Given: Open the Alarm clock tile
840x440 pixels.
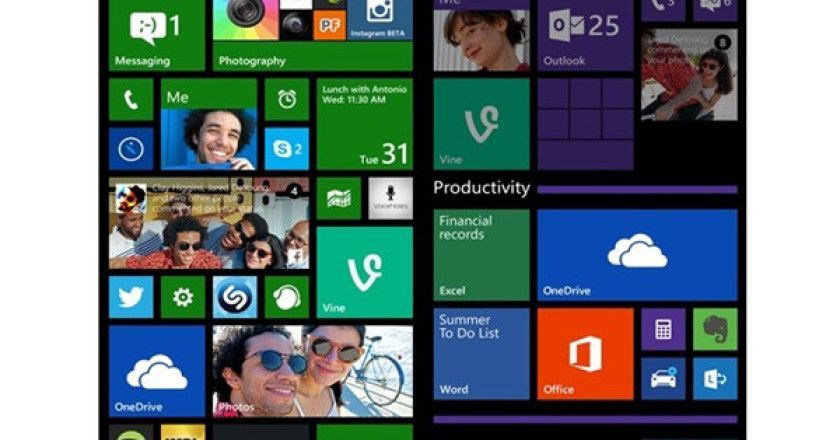Looking at the screenshot, I should 287,99.
